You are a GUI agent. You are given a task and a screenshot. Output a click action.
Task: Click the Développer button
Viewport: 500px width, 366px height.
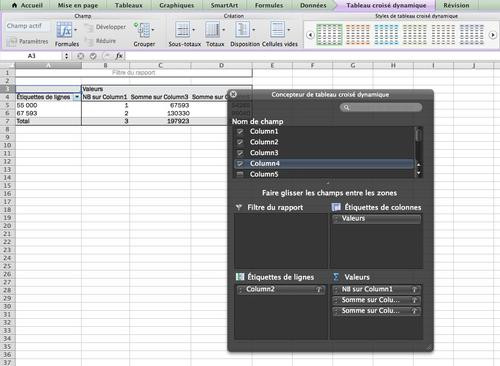pyautogui.click(x=106, y=27)
